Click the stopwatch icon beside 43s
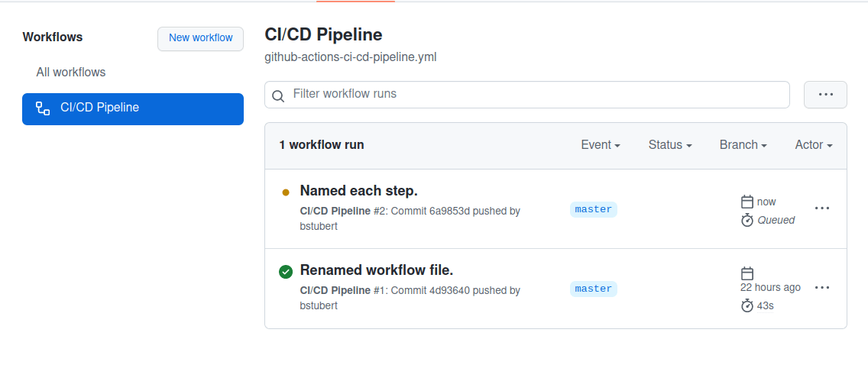 747,305
